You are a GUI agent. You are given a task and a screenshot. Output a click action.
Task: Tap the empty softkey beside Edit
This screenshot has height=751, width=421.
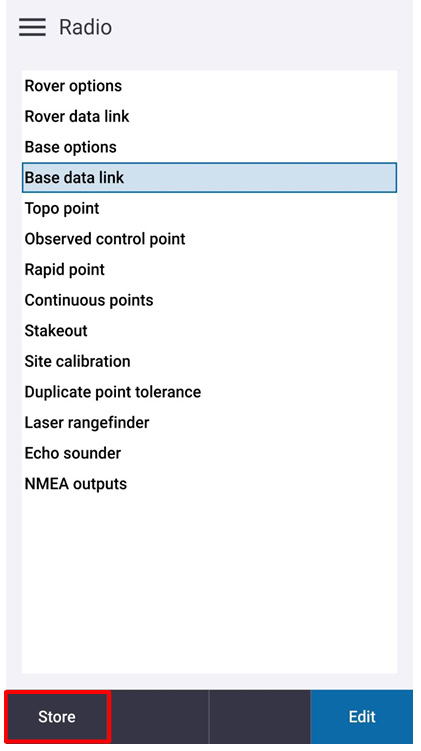(260, 717)
